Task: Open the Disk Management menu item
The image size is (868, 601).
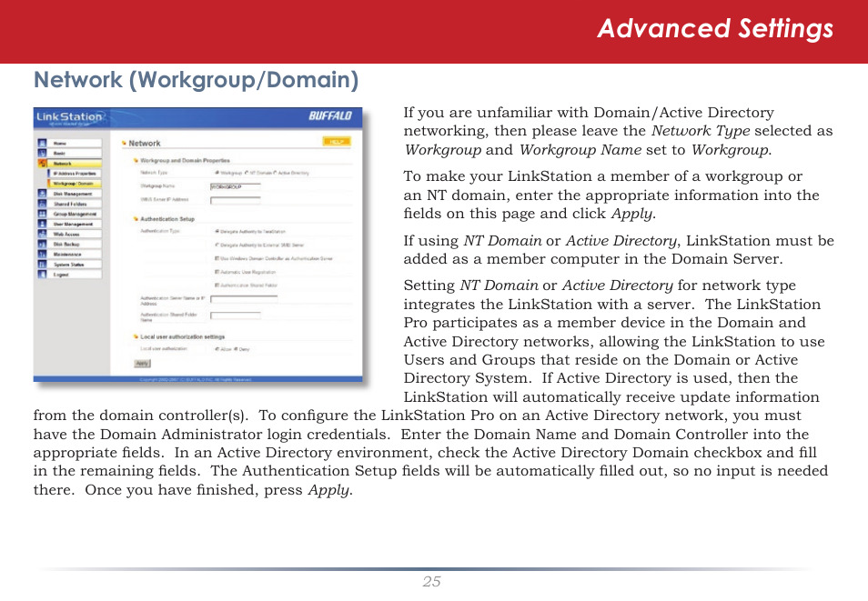Action: 75,194
